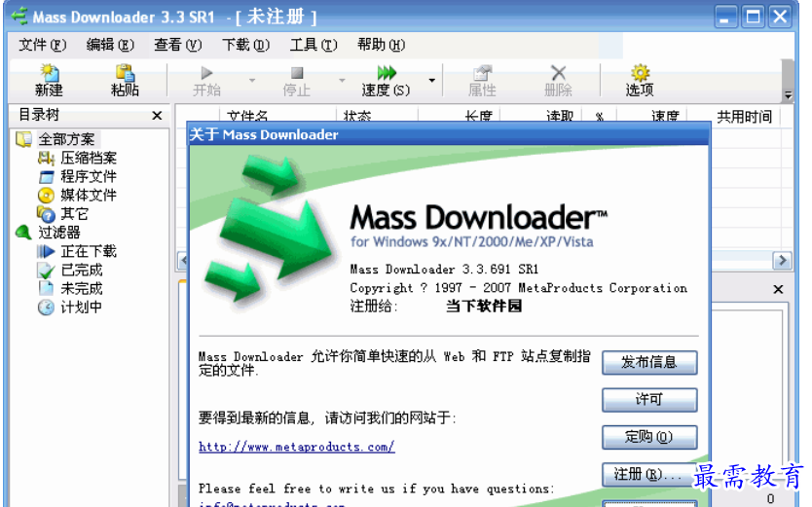This screenshot has width=812, height=507.
Task: Click the 其它 question mark icon
Action: [46, 214]
